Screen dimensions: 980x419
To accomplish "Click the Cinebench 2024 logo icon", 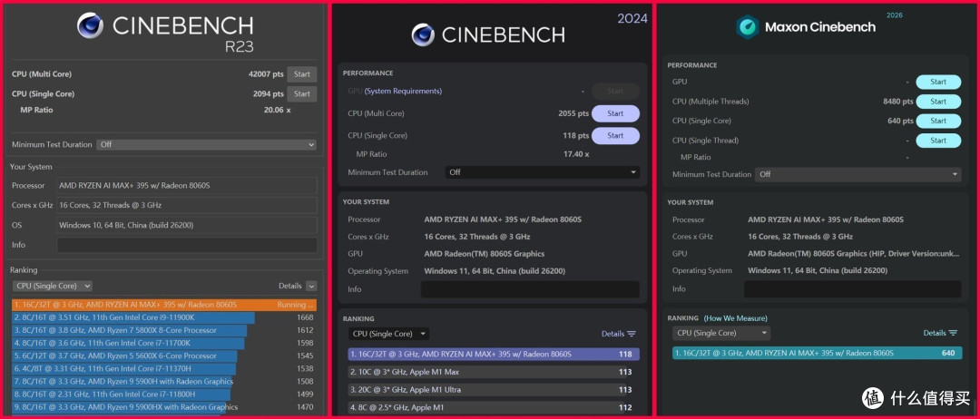I will point(423,34).
